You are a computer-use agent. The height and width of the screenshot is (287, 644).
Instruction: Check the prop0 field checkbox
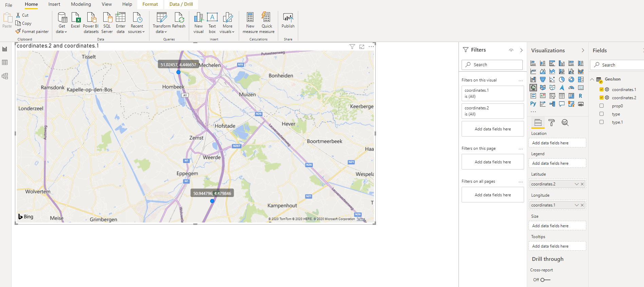pos(602,106)
